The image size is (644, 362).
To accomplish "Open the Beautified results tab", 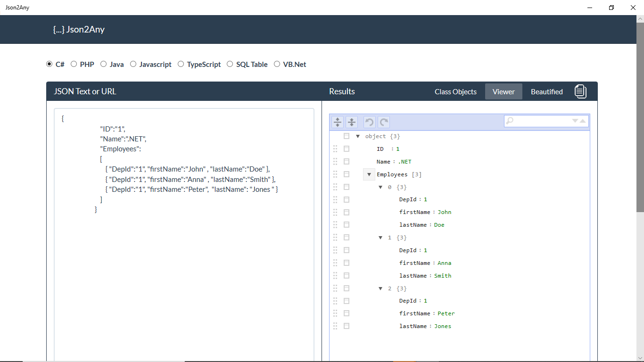I will click(546, 91).
